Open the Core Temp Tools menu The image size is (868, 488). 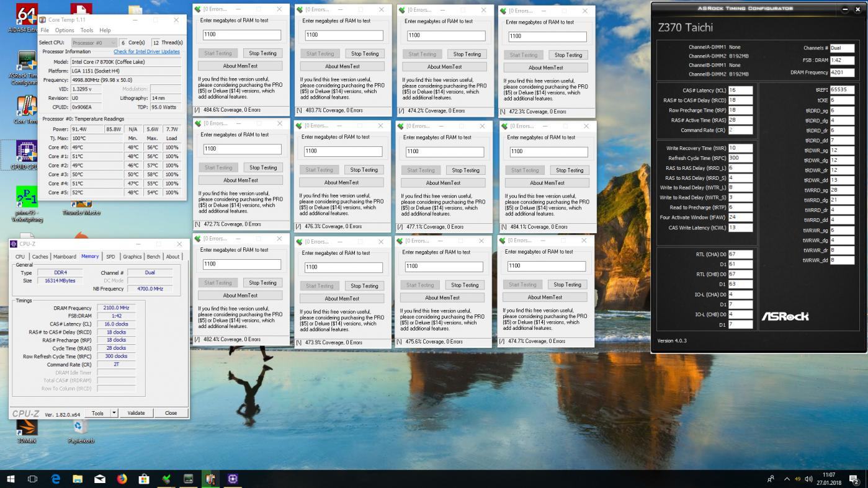click(x=87, y=30)
